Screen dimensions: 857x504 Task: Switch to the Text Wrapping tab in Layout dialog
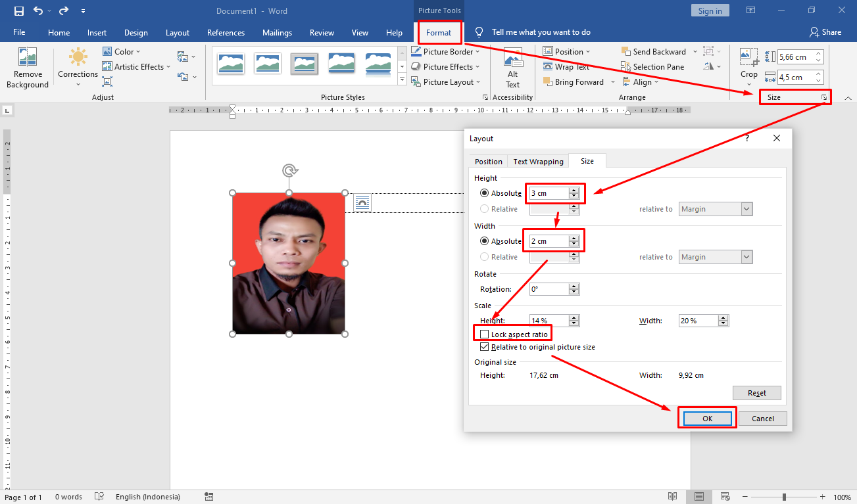pyautogui.click(x=538, y=161)
